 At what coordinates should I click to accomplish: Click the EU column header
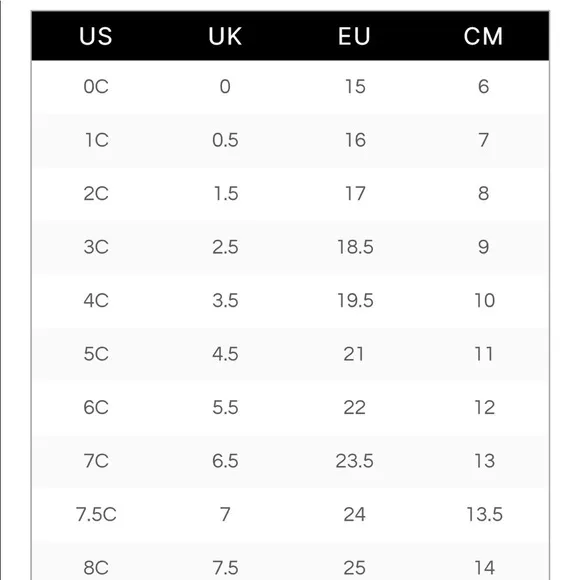point(354,36)
